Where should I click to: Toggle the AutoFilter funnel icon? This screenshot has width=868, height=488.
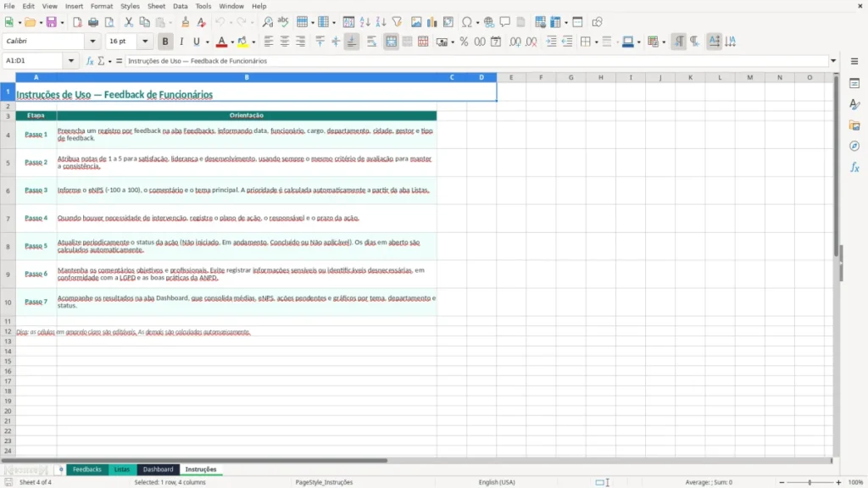pyautogui.click(x=397, y=22)
